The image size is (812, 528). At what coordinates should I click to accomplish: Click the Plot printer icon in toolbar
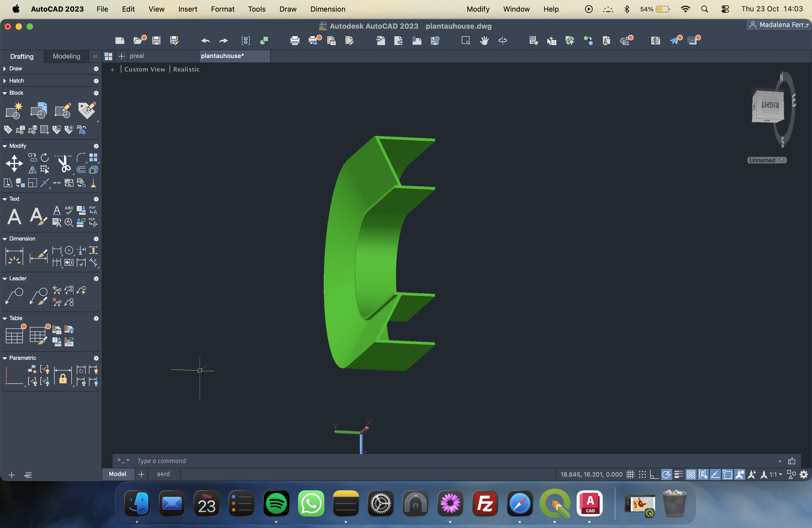295,41
